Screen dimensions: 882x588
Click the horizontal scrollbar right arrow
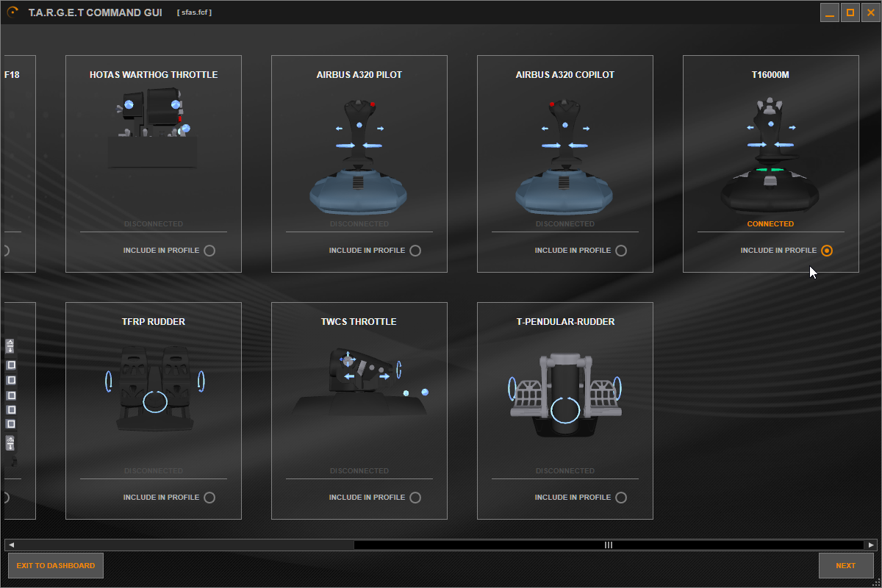[x=871, y=545]
